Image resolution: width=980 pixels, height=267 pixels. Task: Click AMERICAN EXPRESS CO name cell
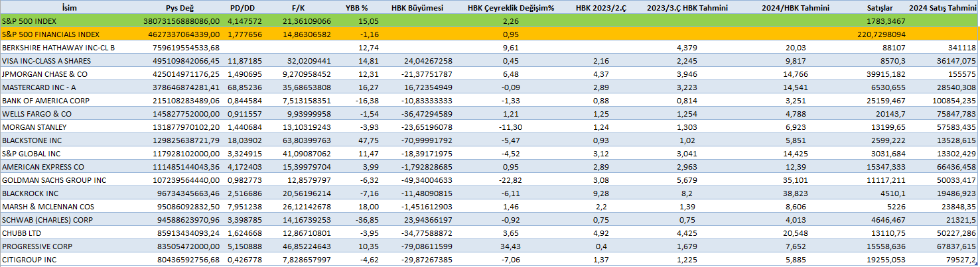coord(43,167)
